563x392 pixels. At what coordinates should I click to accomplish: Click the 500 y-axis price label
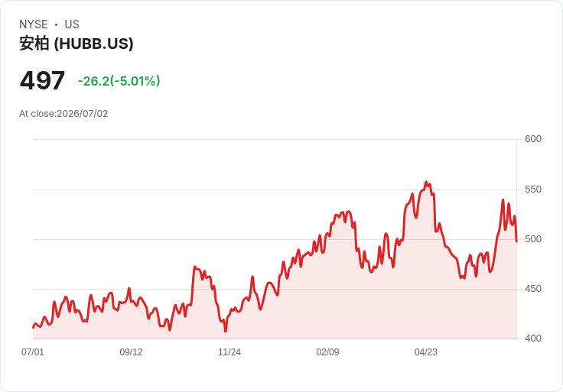pyautogui.click(x=533, y=239)
